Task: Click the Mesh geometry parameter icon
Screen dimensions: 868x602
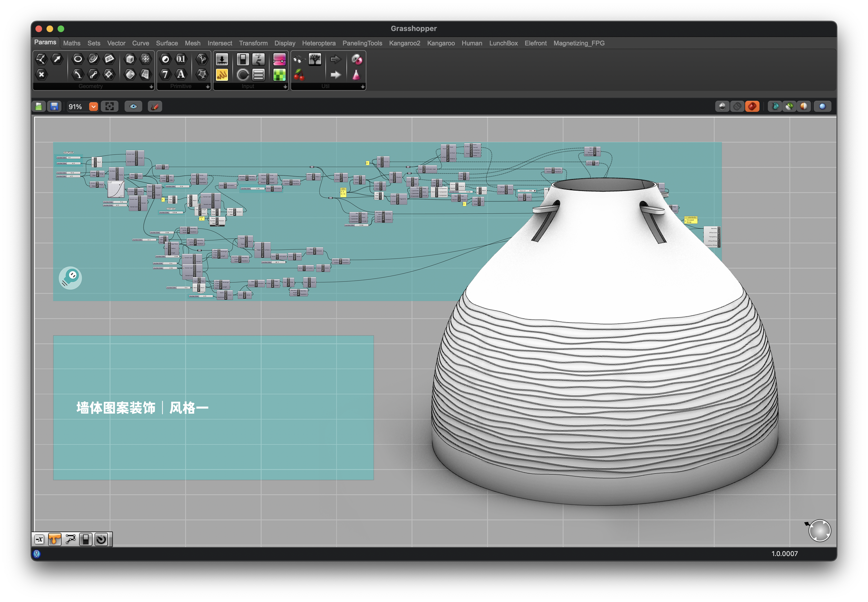Action: click(146, 59)
